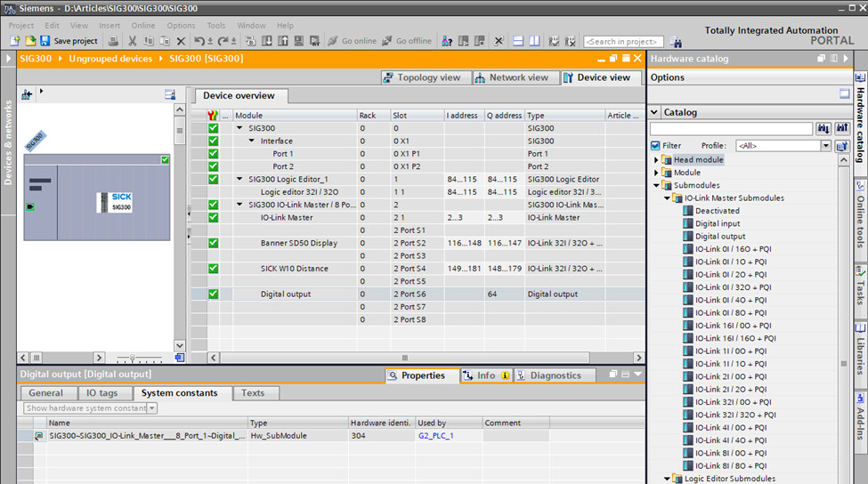Open Show hardware system constants dropdown
The image size is (868, 484).
pos(151,408)
